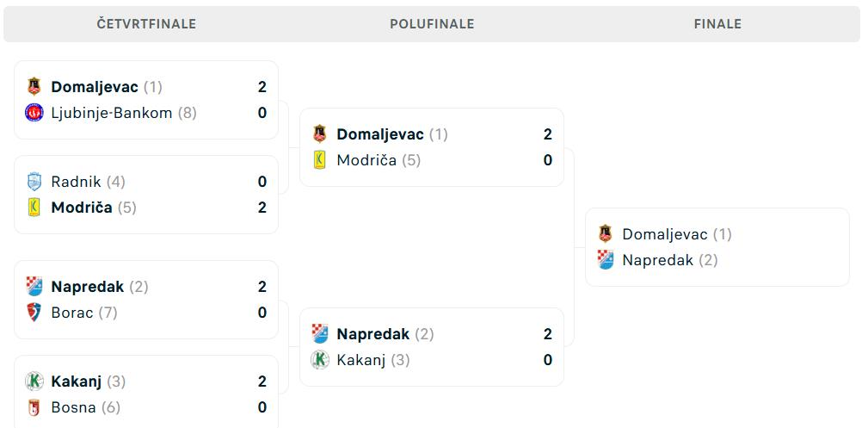Screen dimensions: 868x428
Task: Click Modriča yellow logo in quarterfinal
Action: click(34, 208)
